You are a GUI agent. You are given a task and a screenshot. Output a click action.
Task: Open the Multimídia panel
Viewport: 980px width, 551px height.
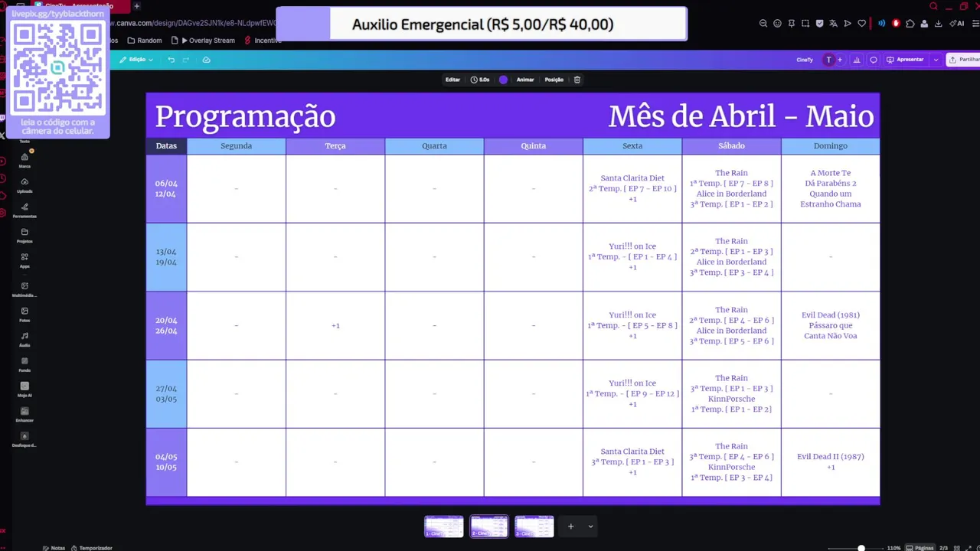(24, 289)
